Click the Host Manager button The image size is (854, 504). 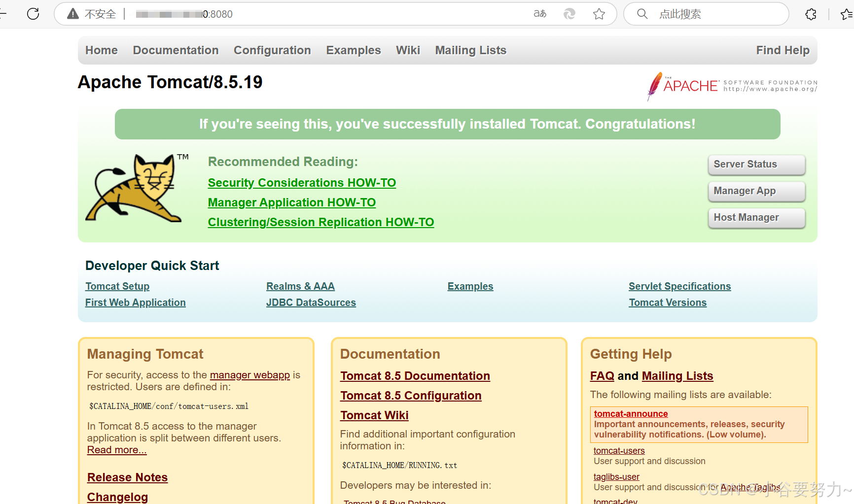click(757, 218)
